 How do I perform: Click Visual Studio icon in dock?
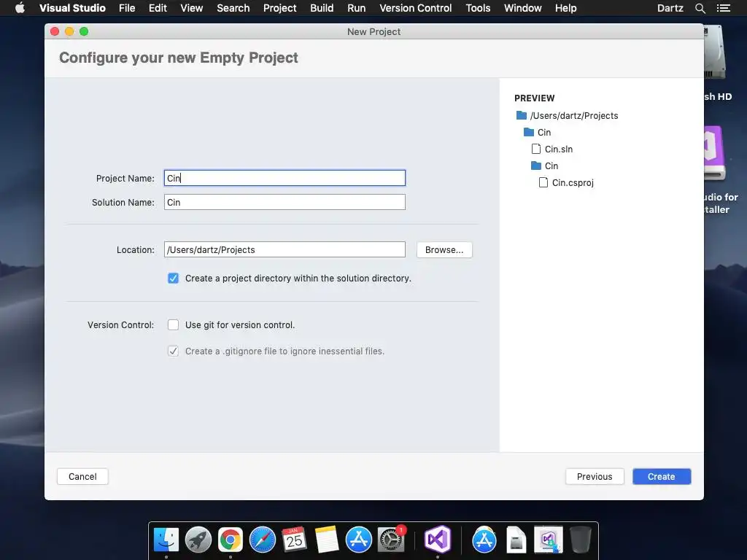click(438, 540)
